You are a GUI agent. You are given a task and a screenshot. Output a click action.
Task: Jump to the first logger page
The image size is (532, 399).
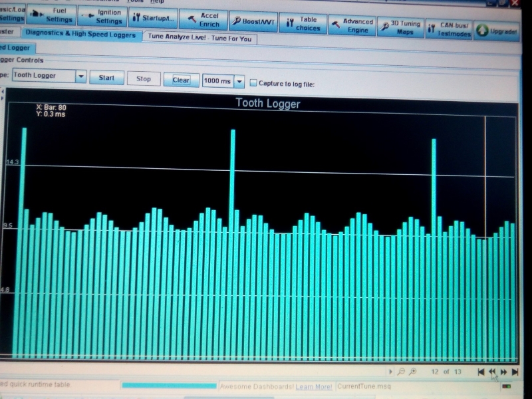tap(481, 372)
